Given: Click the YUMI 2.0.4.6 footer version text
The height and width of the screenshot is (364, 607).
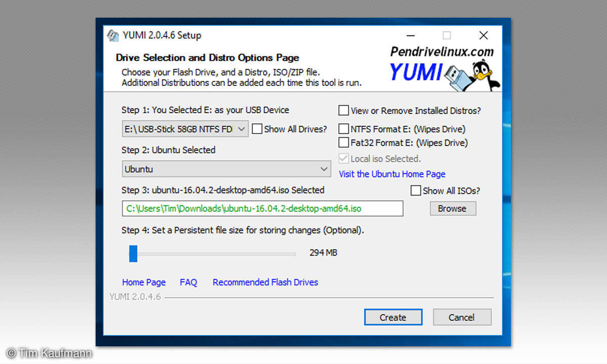Looking at the screenshot, I should coord(135,297).
